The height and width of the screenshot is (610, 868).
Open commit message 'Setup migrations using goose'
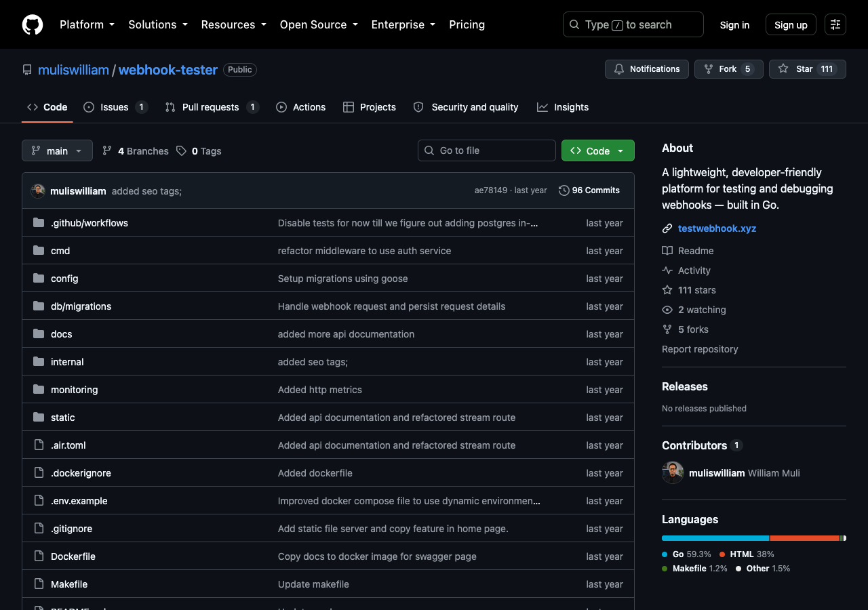pyautogui.click(x=343, y=279)
